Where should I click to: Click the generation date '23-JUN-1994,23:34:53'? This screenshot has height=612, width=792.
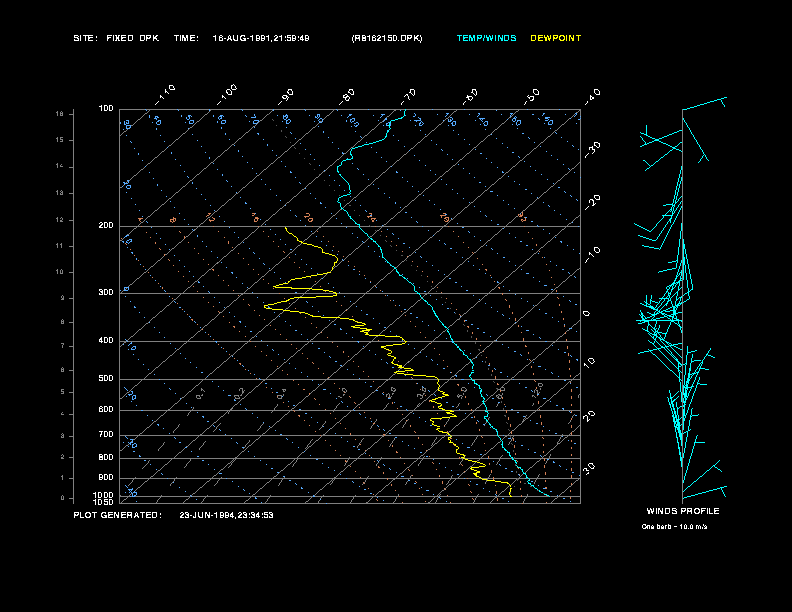226,515
